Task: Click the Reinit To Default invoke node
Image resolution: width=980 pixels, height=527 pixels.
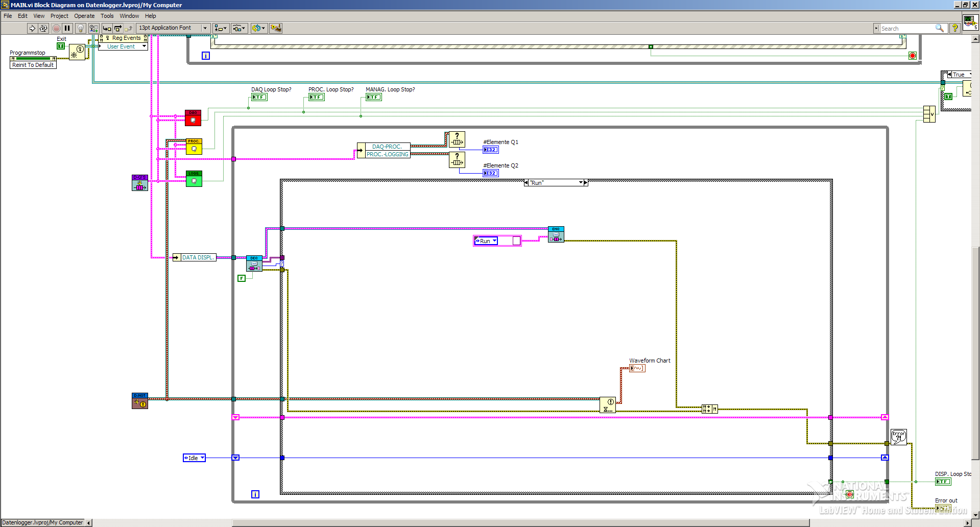Action: coord(33,65)
